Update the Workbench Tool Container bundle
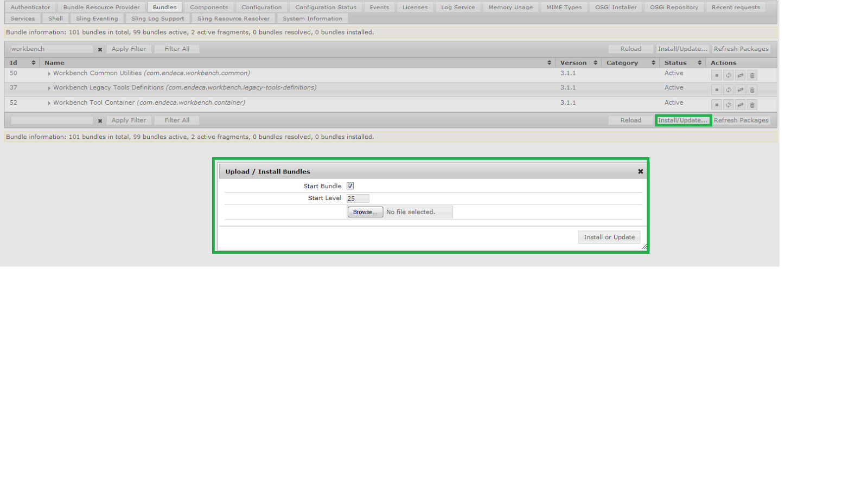The image size is (868, 500). click(740, 104)
